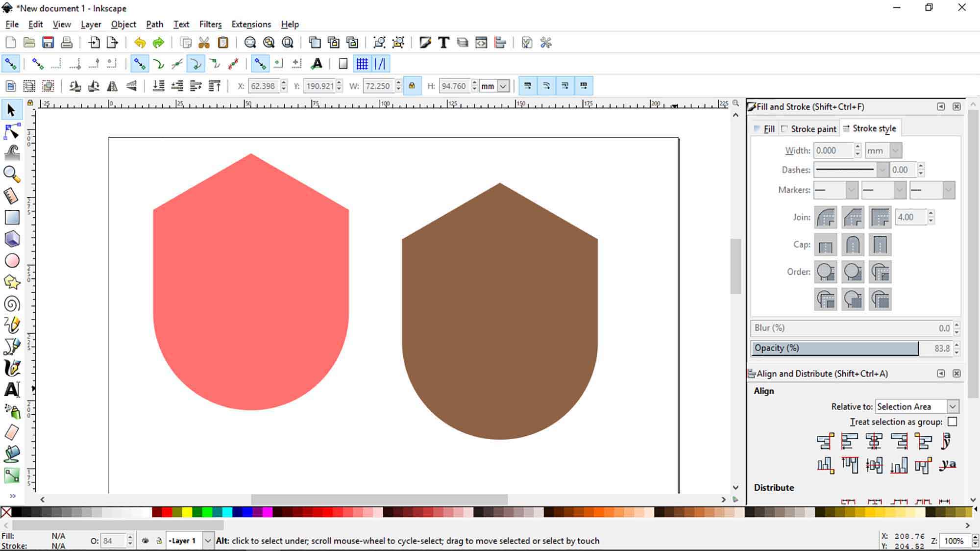The width and height of the screenshot is (980, 551).
Task: Choose round join button
Action: (x=826, y=217)
